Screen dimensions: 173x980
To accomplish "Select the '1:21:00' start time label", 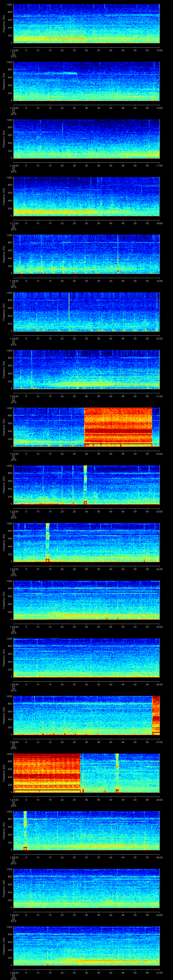I will 14,454.
